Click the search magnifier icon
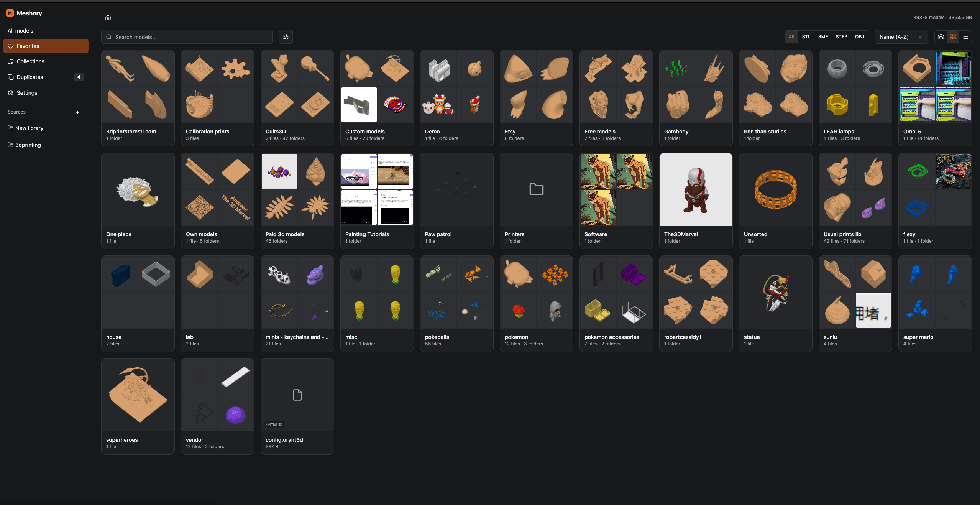The image size is (980, 505). tap(109, 37)
